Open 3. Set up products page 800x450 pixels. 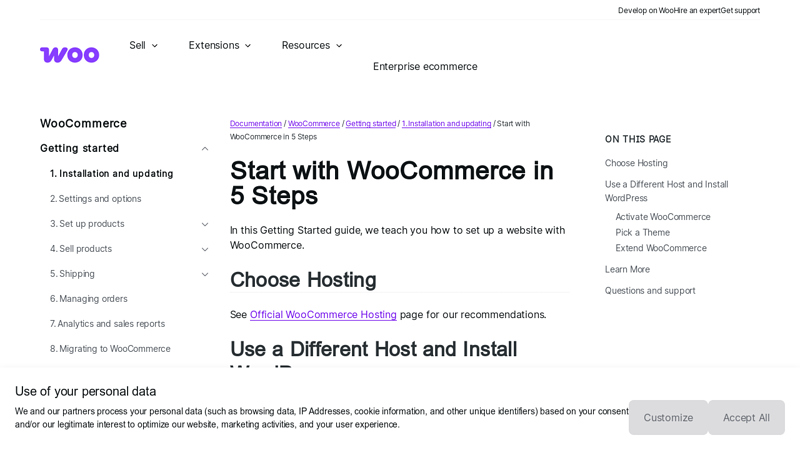[x=87, y=223]
